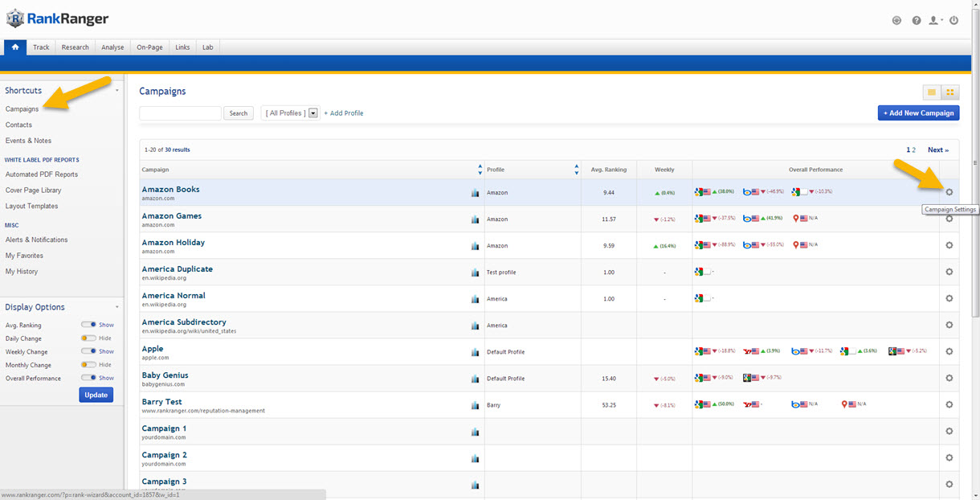Click the Home icon tab
The height and width of the screenshot is (500, 980).
click(x=15, y=47)
